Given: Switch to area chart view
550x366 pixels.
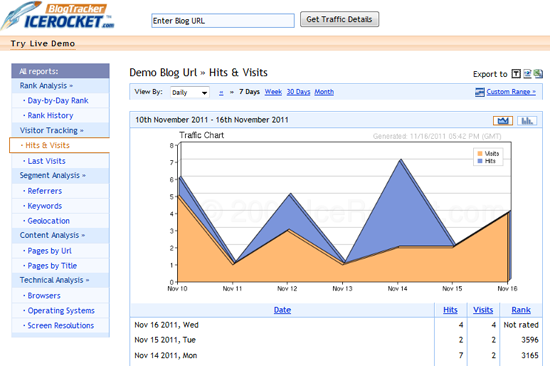Looking at the screenshot, I should point(503,121).
